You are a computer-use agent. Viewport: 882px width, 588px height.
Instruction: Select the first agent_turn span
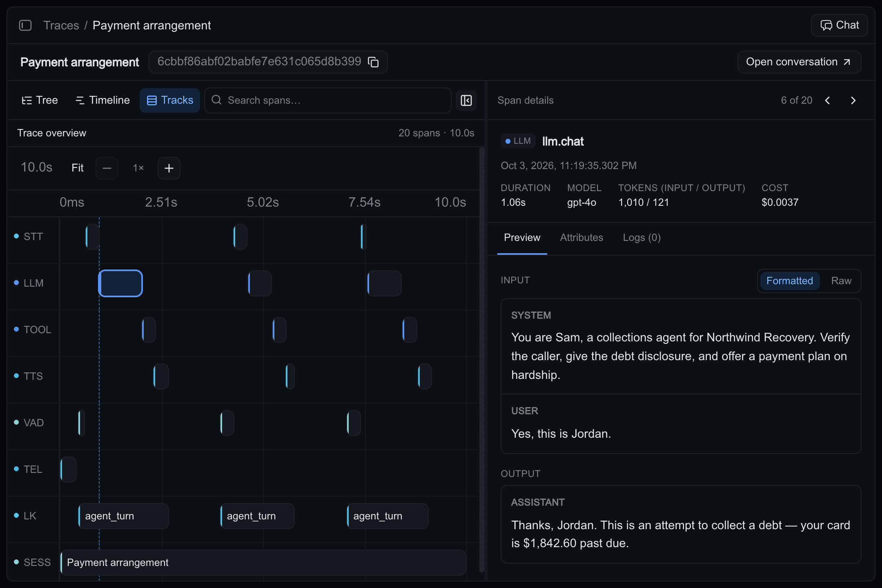click(x=123, y=516)
